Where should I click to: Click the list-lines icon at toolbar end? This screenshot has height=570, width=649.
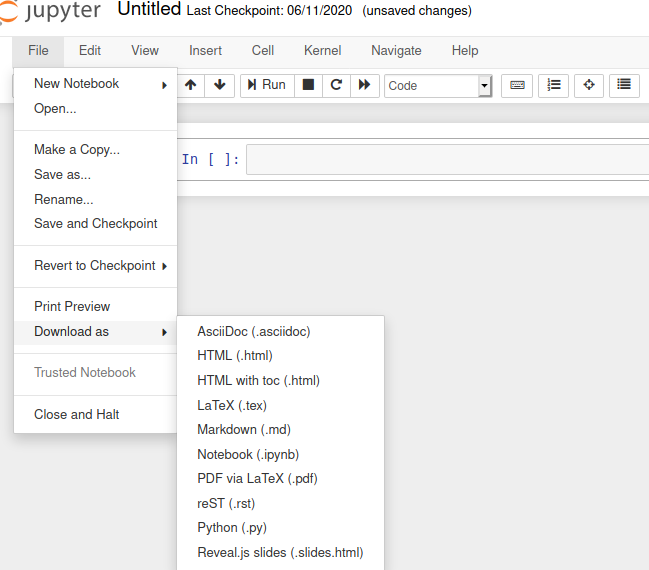pos(624,85)
